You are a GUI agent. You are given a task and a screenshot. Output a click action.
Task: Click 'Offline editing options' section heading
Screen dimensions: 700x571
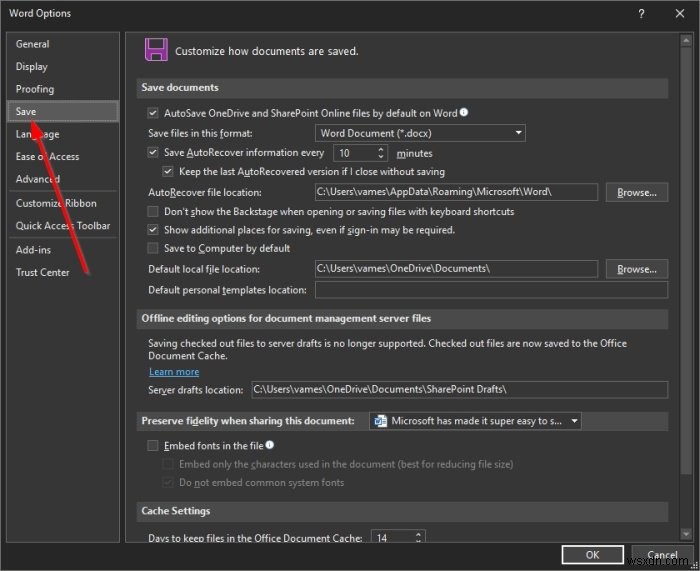click(286, 319)
